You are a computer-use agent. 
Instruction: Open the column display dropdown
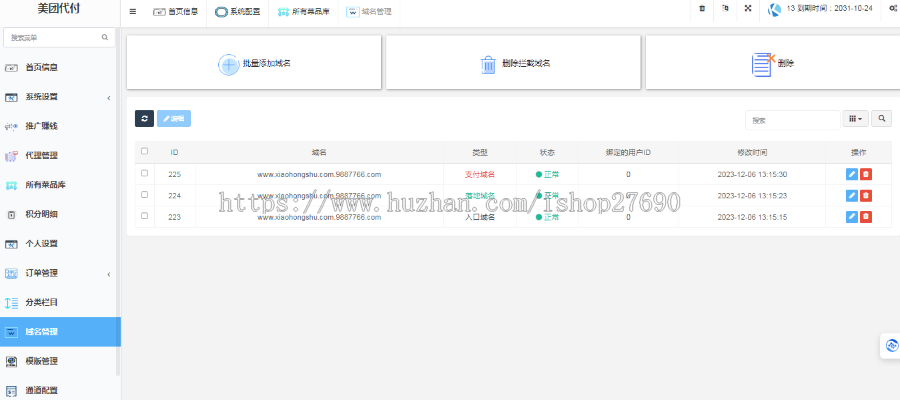[855, 118]
